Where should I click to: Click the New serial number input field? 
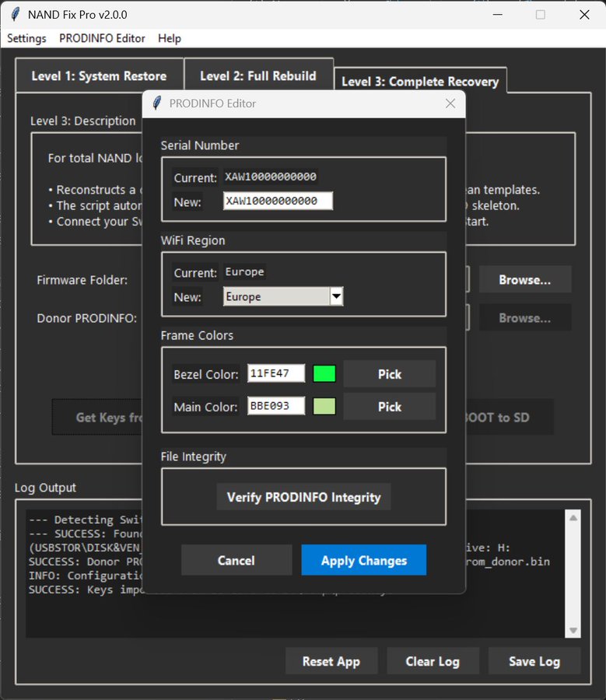[278, 201]
